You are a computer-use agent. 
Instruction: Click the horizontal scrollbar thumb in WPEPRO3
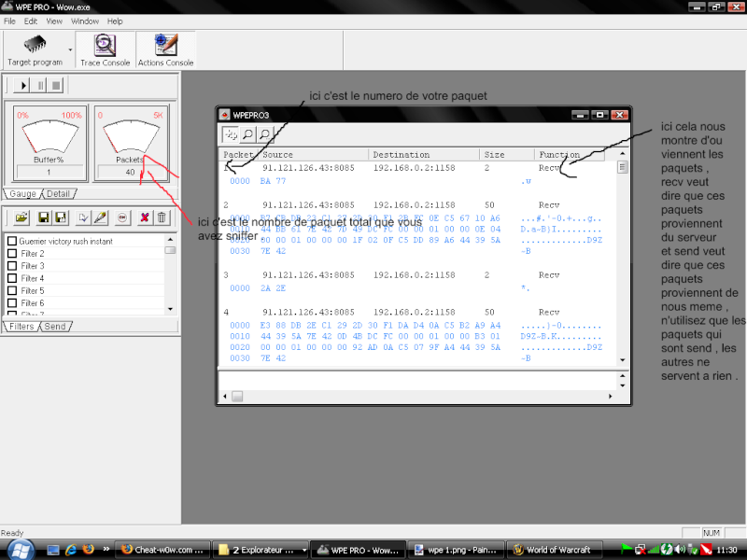pos(237,396)
